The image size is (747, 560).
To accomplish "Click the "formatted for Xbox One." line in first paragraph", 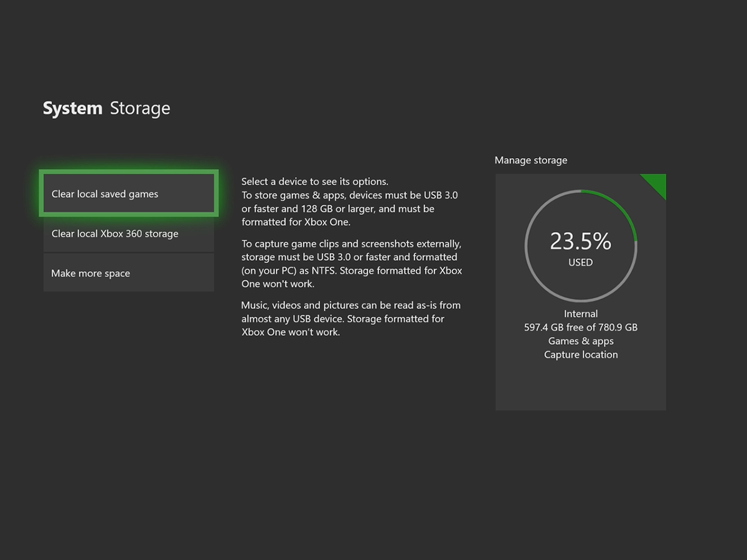I will (x=296, y=222).
